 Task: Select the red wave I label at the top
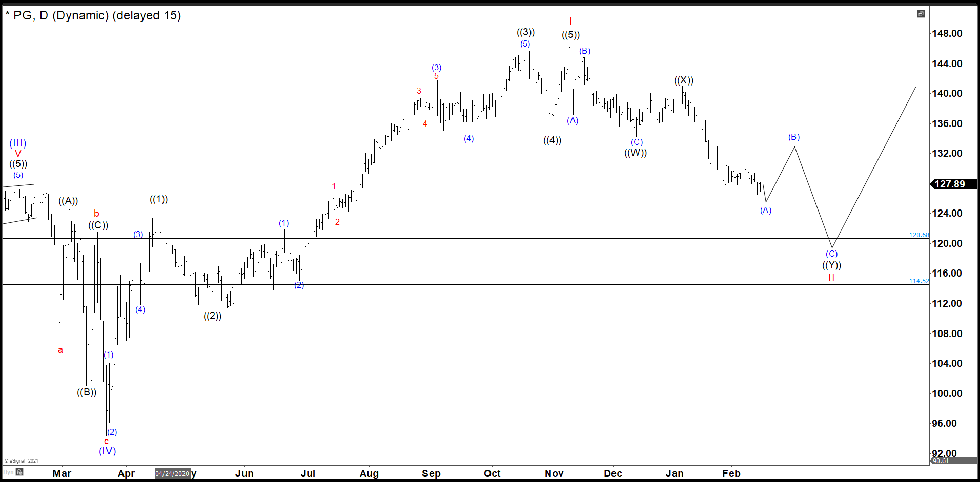pos(570,22)
